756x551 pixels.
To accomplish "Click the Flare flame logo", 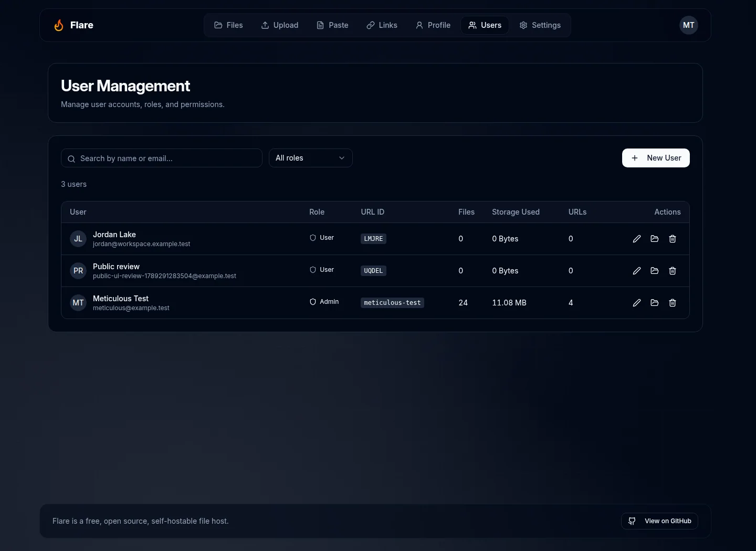I will (x=59, y=25).
